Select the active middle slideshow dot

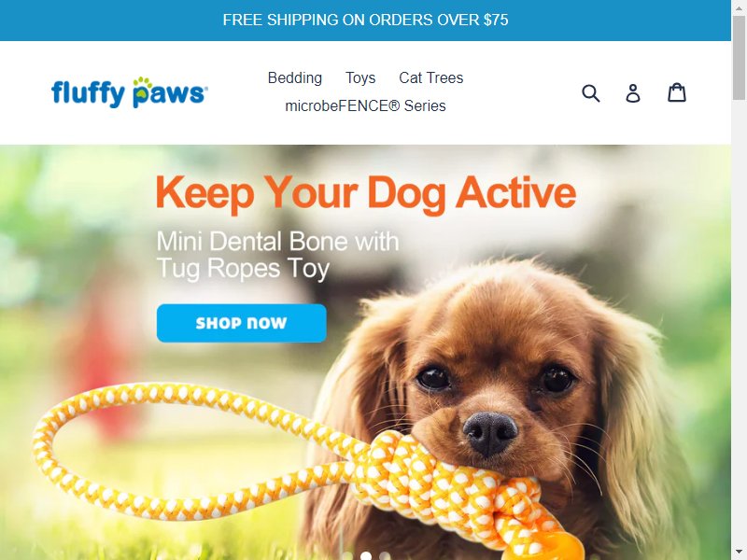(366, 556)
